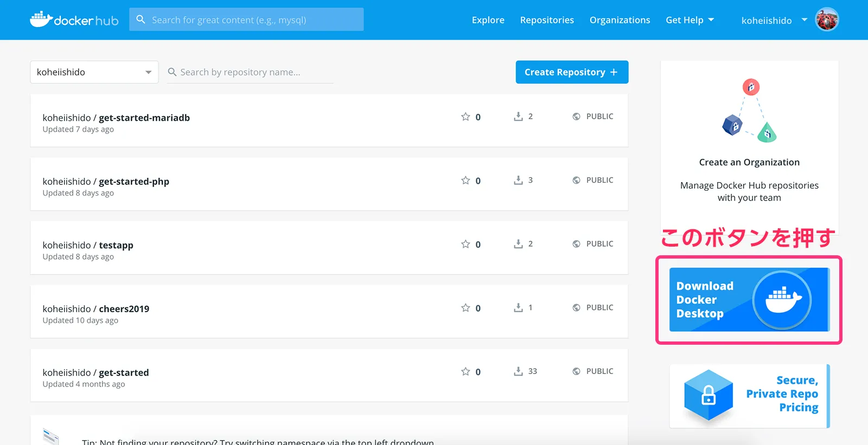Image resolution: width=868 pixels, height=445 pixels.
Task: Click the download icon for cheers2019
Action: [x=519, y=307]
